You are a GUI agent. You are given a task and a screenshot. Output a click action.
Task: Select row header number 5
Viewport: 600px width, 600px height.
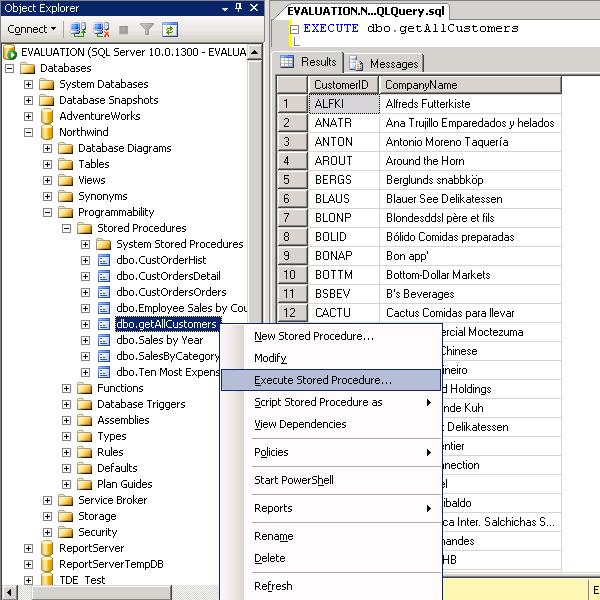click(292, 180)
